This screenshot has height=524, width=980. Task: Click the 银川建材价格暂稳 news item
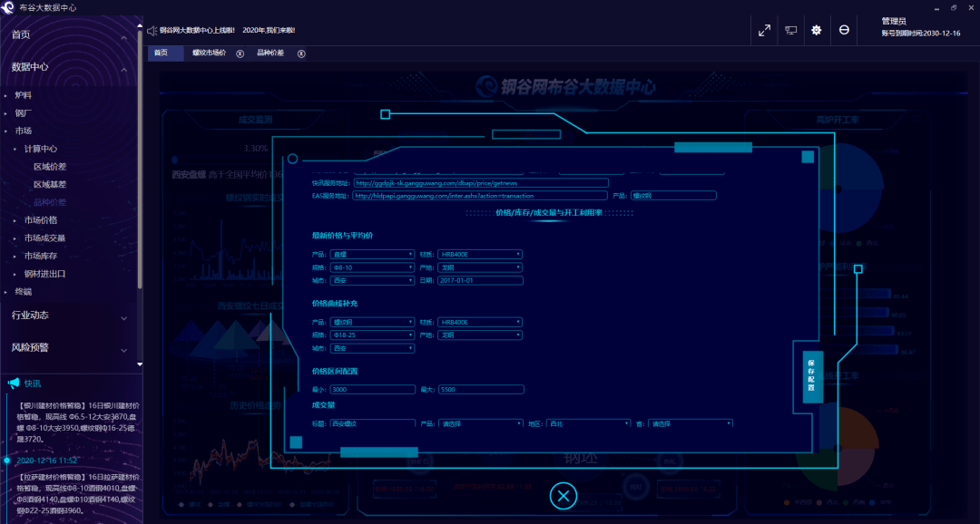[x=78, y=422]
